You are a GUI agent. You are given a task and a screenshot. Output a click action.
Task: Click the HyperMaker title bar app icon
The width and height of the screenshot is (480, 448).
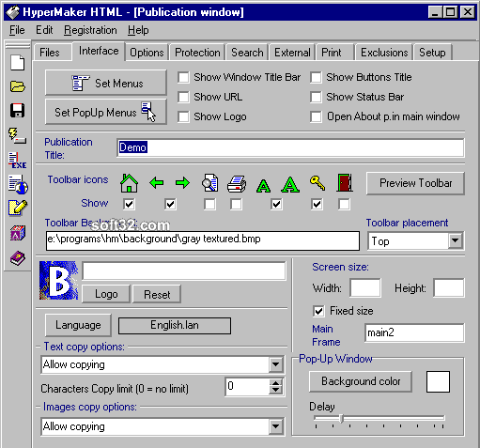pos(13,12)
